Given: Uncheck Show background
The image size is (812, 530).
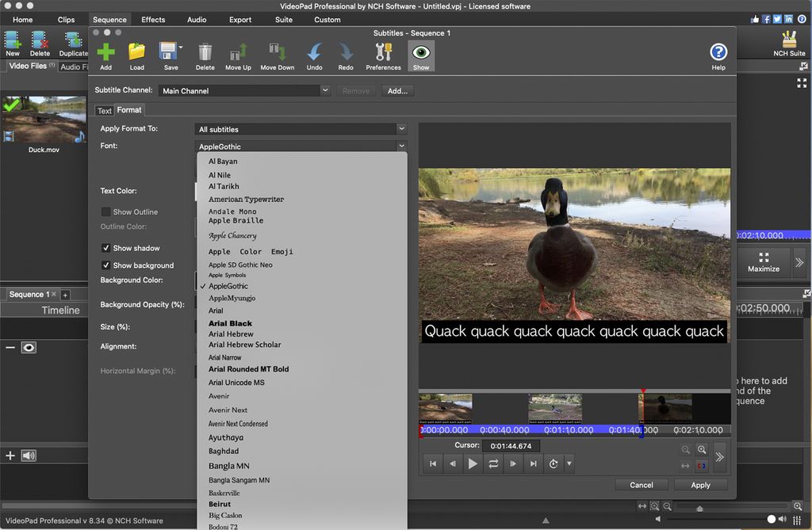Looking at the screenshot, I should (x=105, y=265).
